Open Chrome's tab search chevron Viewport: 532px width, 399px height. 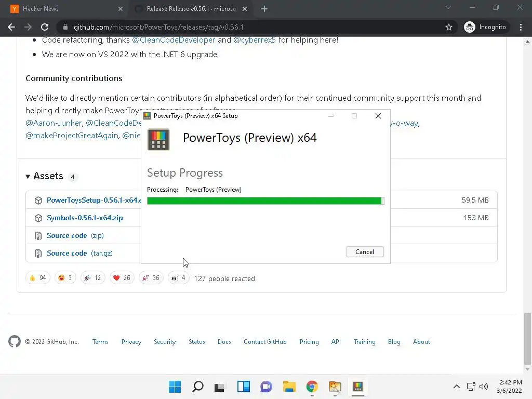click(x=448, y=7)
